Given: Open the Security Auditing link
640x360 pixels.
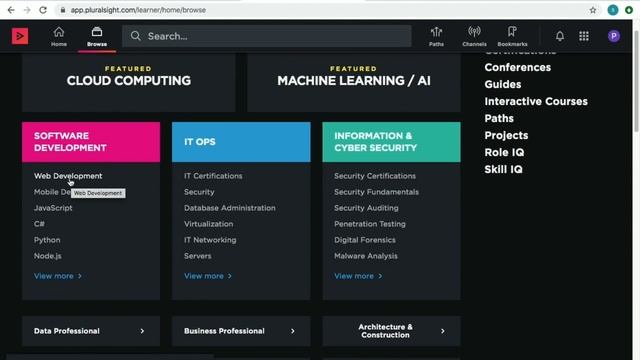Looking at the screenshot, I should 366,208.
